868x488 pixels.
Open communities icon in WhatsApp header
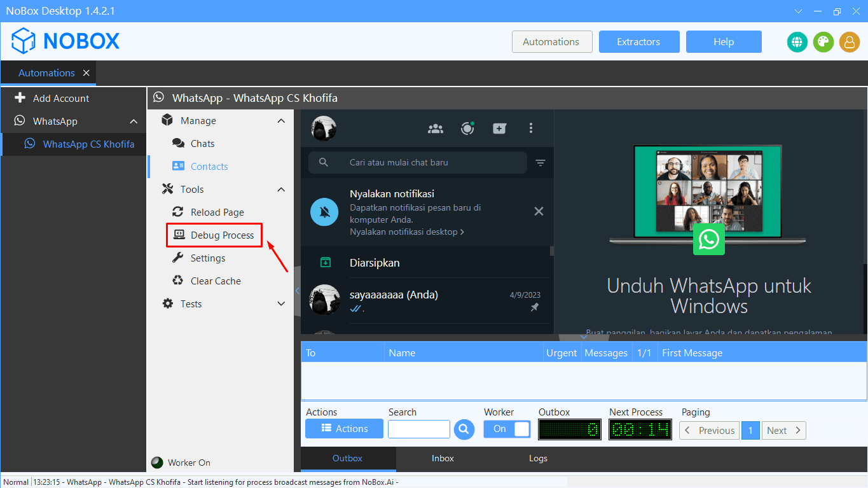pyautogui.click(x=436, y=128)
